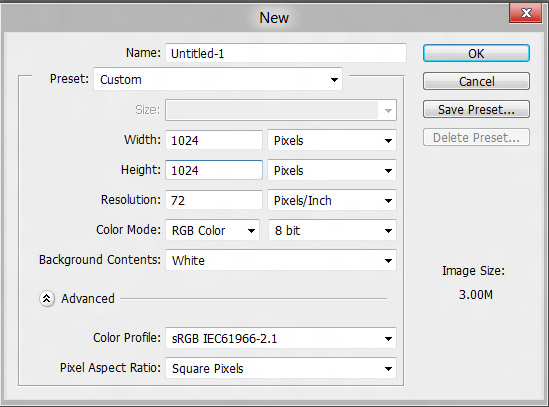This screenshot has height=407, width=549.
Task: Open the Pixels/Inch resolution units dropdown
Action: coord(332,201)
